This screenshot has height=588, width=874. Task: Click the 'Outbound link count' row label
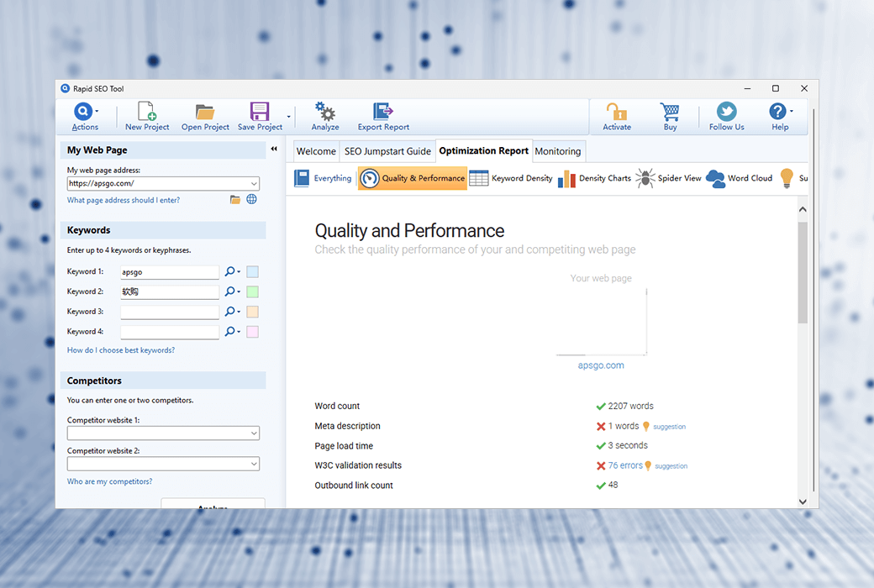pyautogui.click(x=354, y=486)
